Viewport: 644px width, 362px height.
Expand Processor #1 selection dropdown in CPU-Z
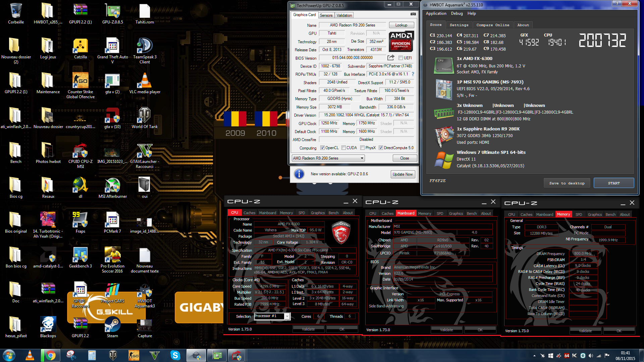pyautogui.click(x=287, y=316)
